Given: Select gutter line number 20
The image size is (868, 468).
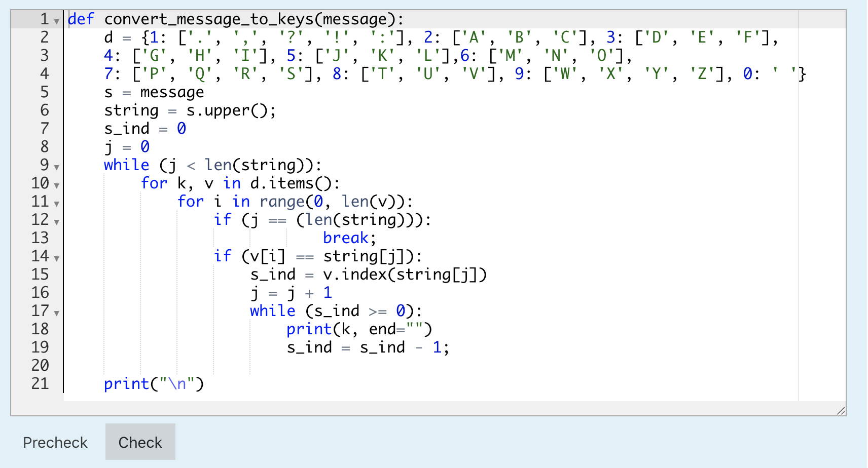Looking at the screenshot, I should click(40, 365).
